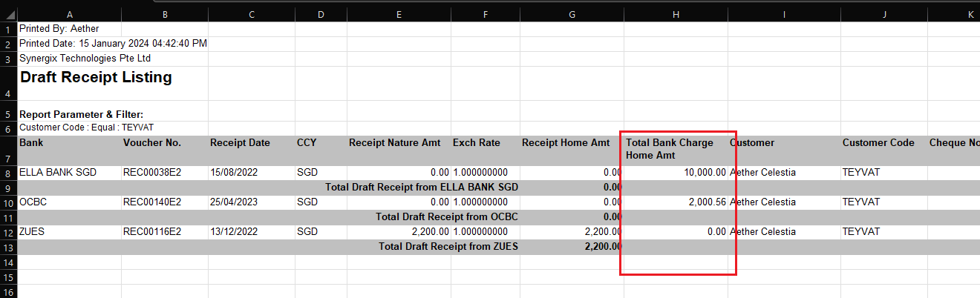Viewport: 980px width, 298px height.
Task: Click the 2,000.56 bank charge cell
Action: pos(698,202)
